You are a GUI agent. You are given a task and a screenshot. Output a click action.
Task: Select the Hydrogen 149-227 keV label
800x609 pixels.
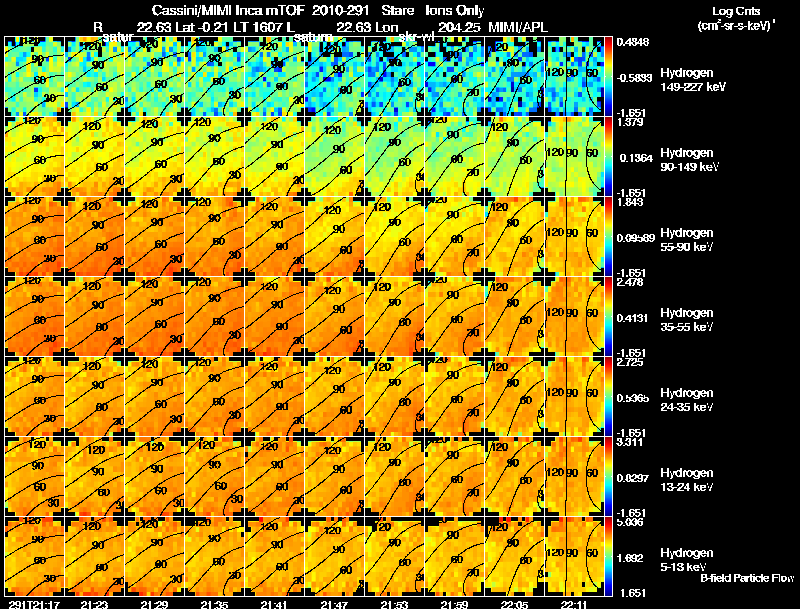pos(693,80)
